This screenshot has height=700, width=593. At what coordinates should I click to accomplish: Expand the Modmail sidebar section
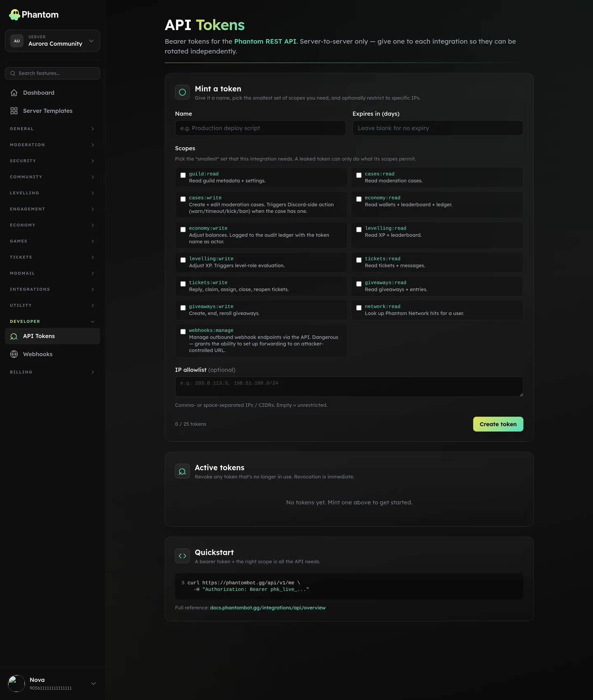52,273
